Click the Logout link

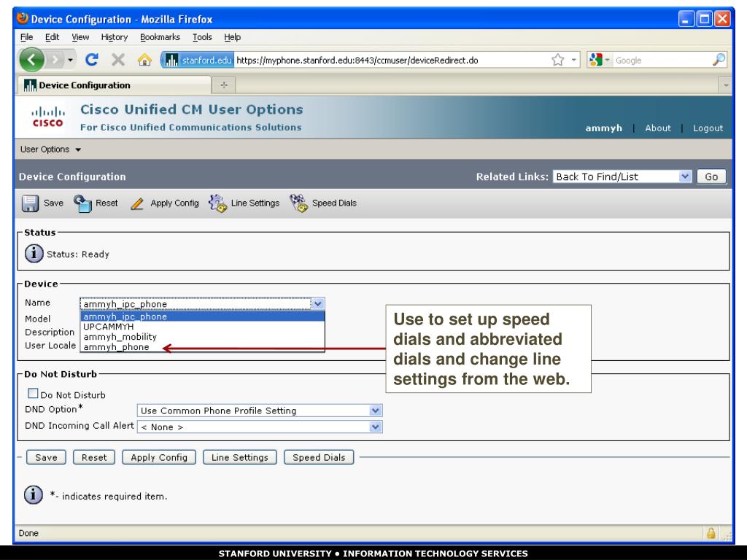pyautogui.click(x=708, y=128)
